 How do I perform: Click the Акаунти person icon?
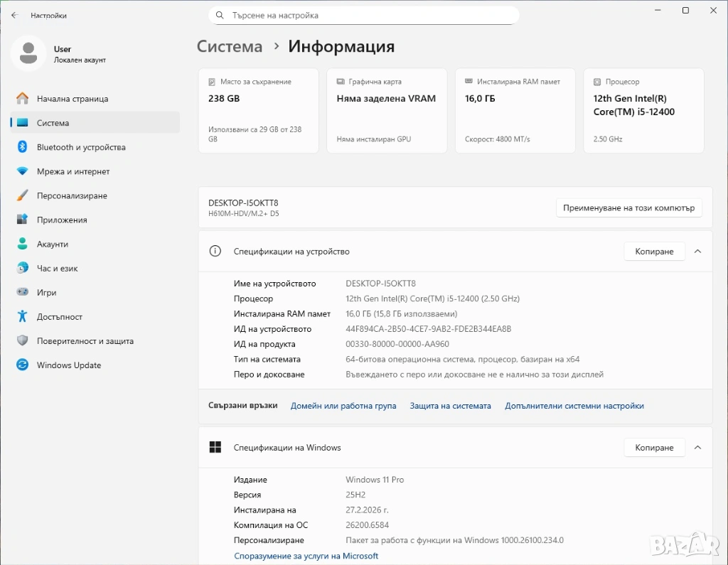pyautogui.click(x=23, y=244)
